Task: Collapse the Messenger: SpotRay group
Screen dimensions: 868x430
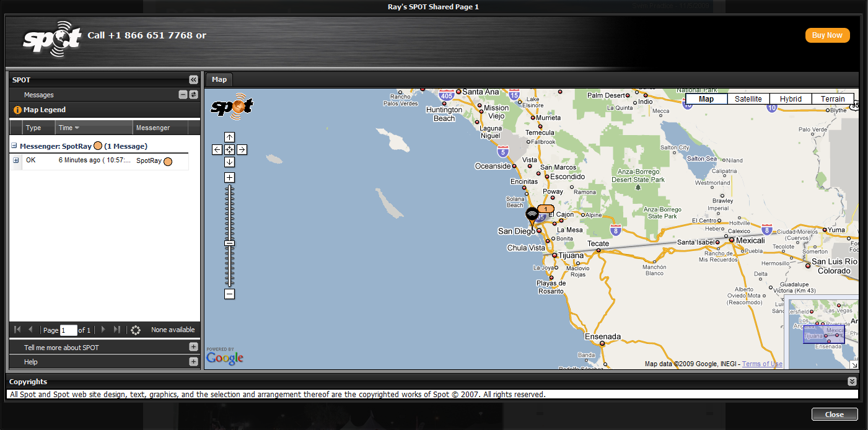Action: click(14, 146)
